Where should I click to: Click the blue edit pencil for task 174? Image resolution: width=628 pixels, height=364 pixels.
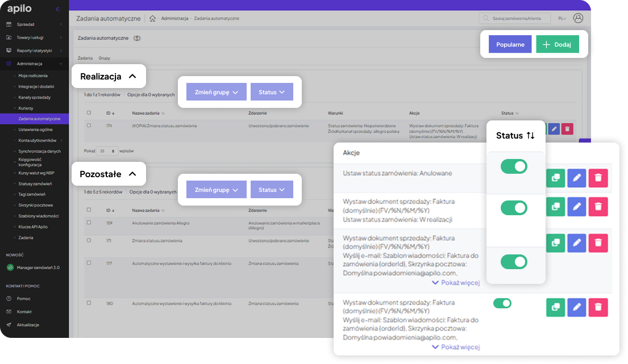pos(554,129)
